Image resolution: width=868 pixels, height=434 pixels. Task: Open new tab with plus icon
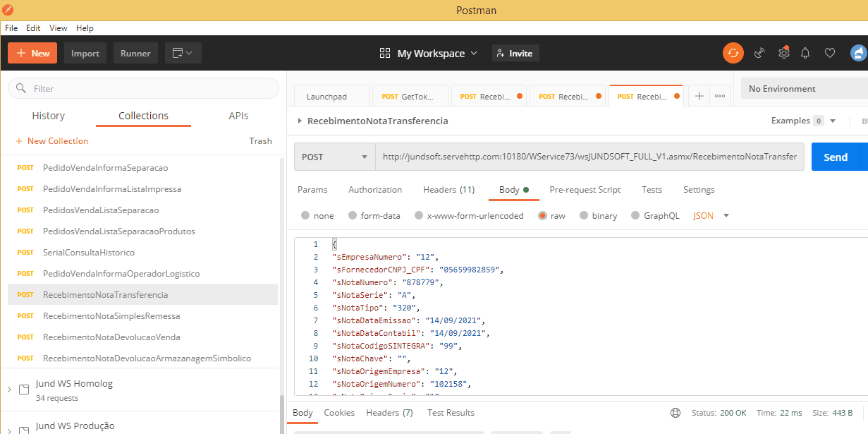coord(699,97)
